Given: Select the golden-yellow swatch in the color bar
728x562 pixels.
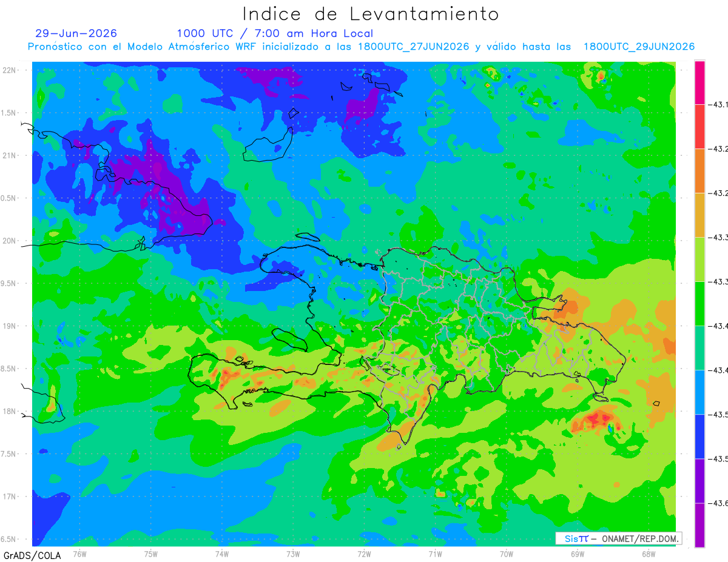Looking at the screenshot, I should [699, 215].
